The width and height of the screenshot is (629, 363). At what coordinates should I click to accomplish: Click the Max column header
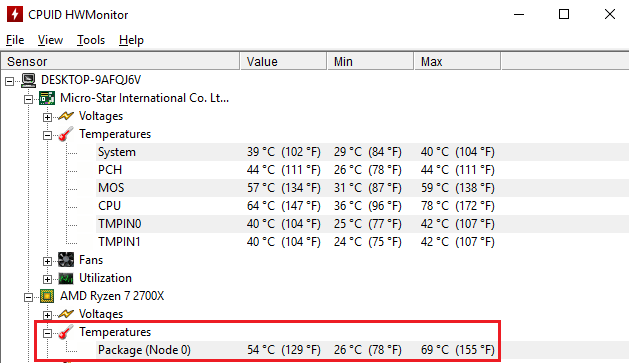(x=457, y=61)
